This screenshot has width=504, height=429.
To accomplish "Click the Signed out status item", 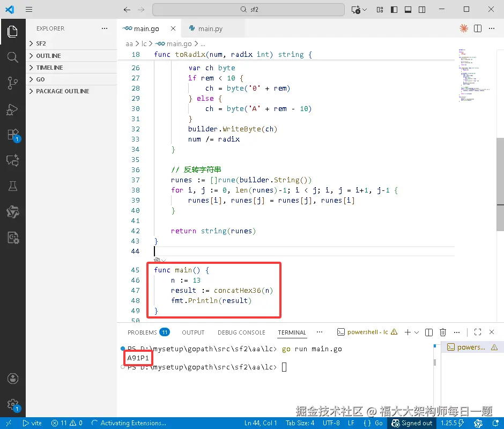I will [412, 423].
